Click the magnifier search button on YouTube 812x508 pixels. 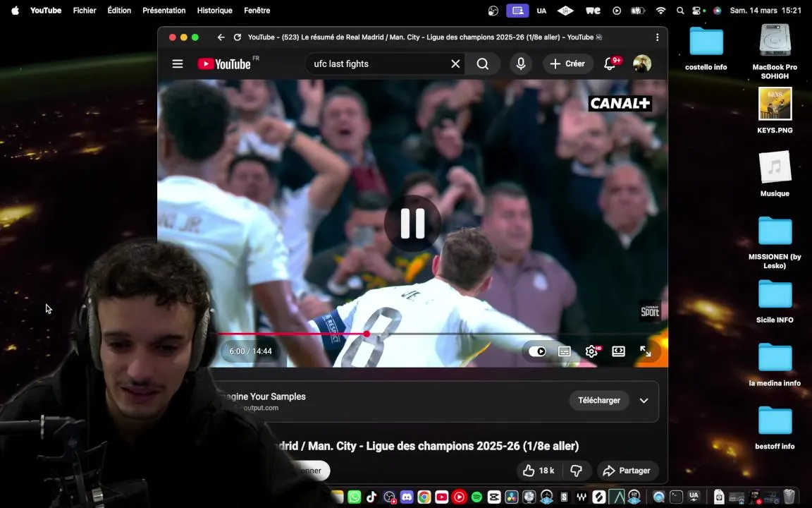tap(483, 64)
